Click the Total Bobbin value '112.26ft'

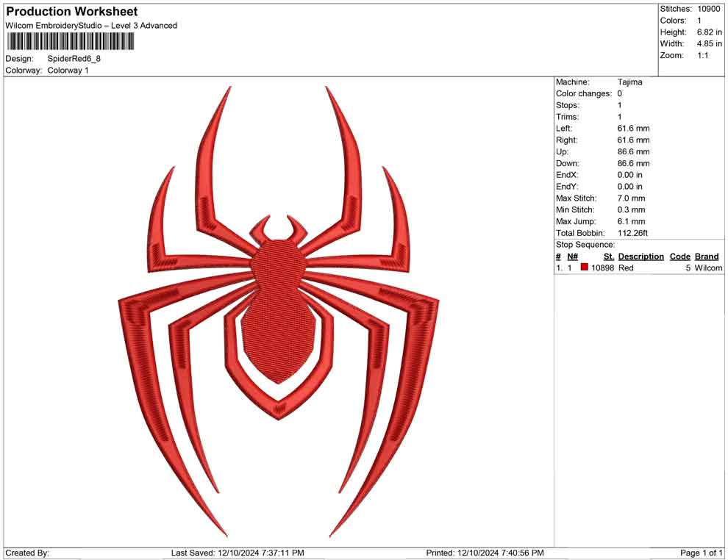632,233
